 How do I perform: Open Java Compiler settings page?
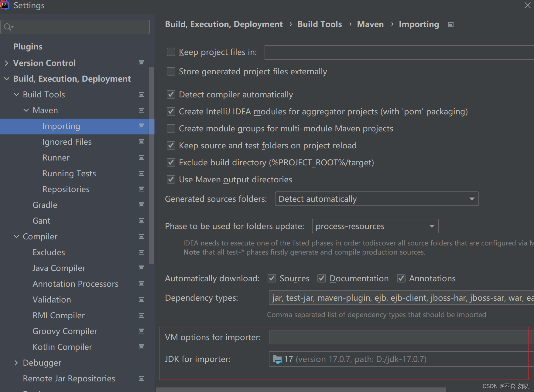tap(59, 268)
